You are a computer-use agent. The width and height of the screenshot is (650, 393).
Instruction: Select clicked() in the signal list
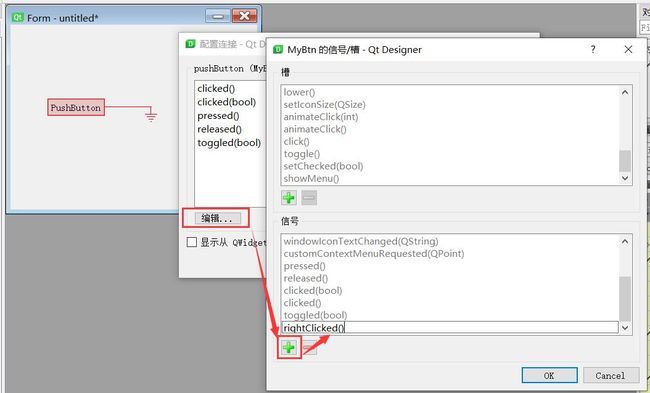pos(302,303)
